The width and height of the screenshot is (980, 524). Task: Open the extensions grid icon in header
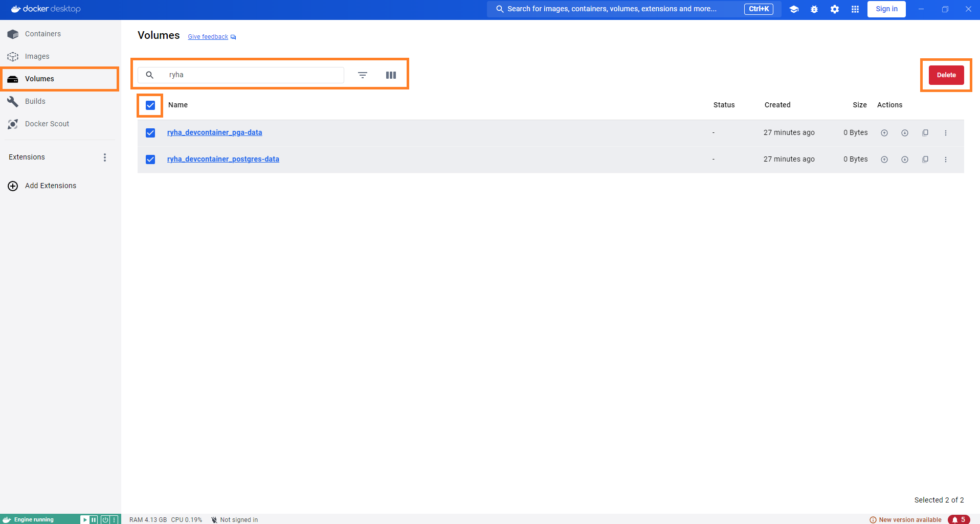click(855, 9)
